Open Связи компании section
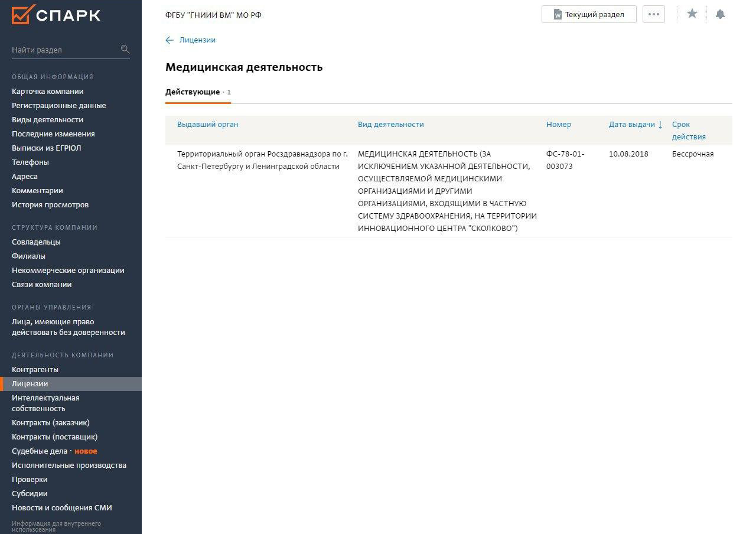Screen dimensions: 756x534 [42, 285]
